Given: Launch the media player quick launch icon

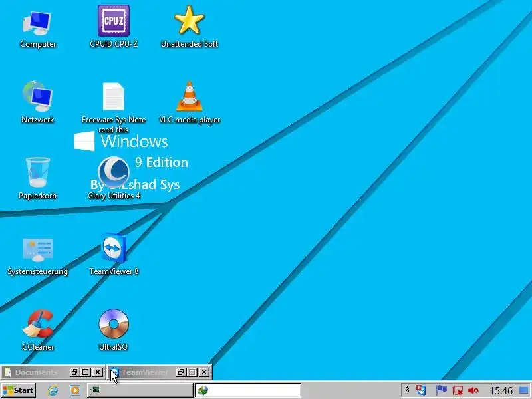Looking at the screenshot, I should 75,390.
